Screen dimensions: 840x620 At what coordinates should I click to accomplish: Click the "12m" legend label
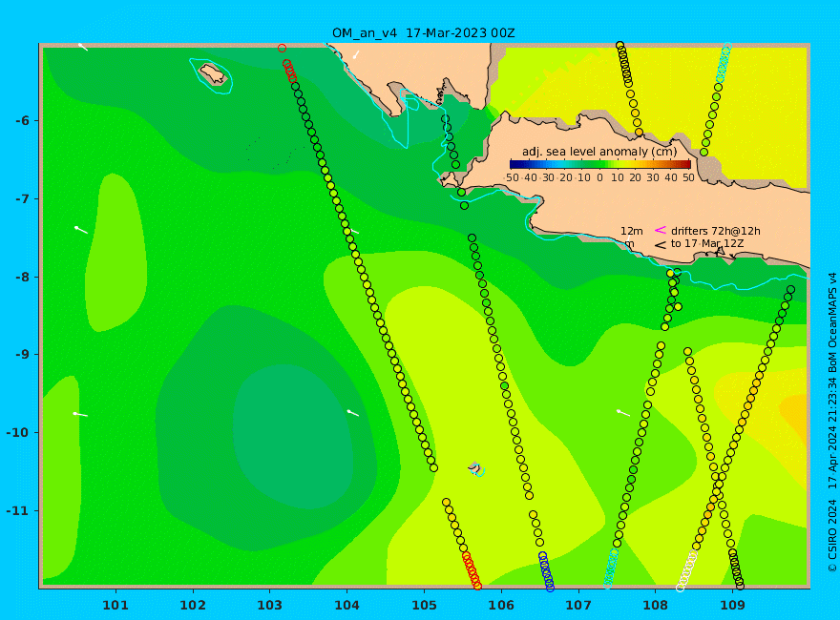[x=632, y=231]
